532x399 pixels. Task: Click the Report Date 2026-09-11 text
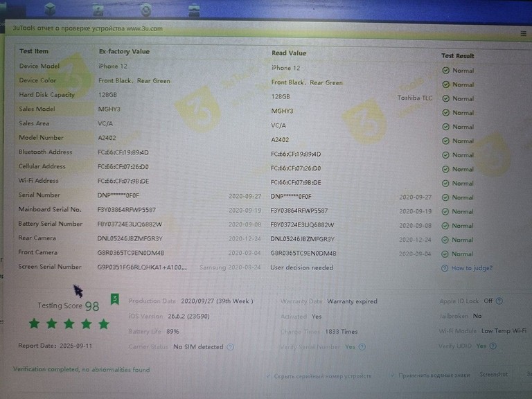[55, 346]
